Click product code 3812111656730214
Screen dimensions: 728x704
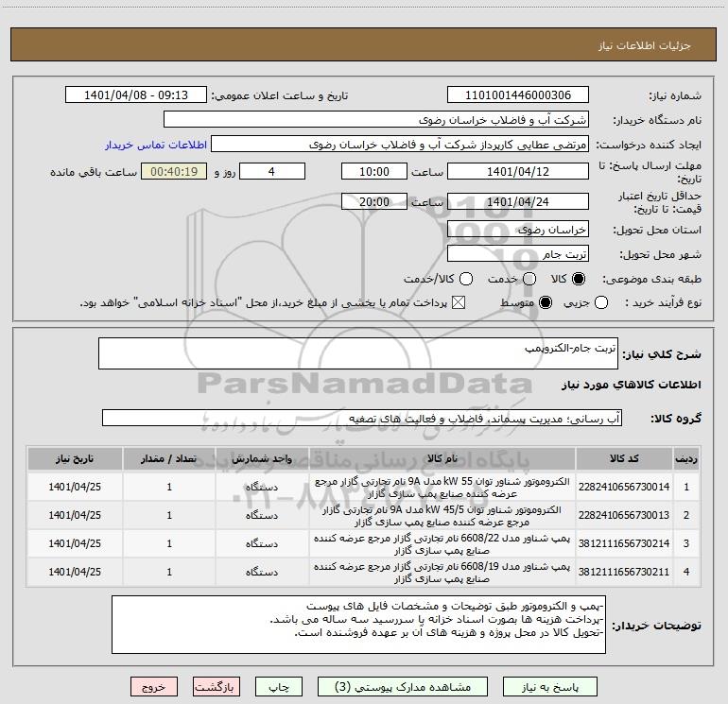624,543
